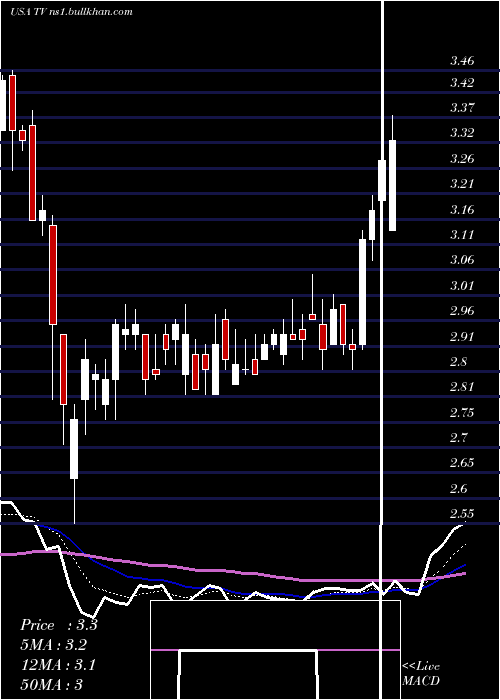Screen dimensions: 500x700
Task: Click the 3.01 price axis label
Action: pyautogui.click(x=462, y=285)
